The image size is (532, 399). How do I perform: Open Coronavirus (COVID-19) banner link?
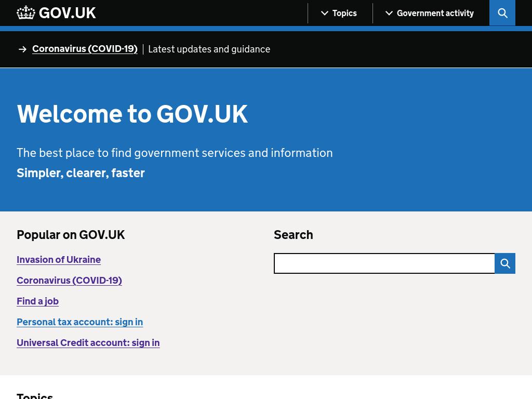tap(85, 49)
